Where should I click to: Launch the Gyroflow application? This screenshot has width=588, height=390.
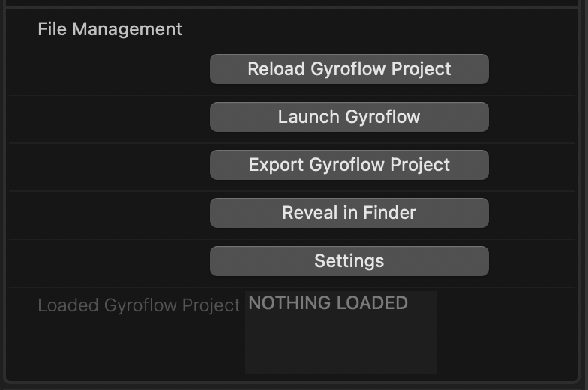point(349,117)
